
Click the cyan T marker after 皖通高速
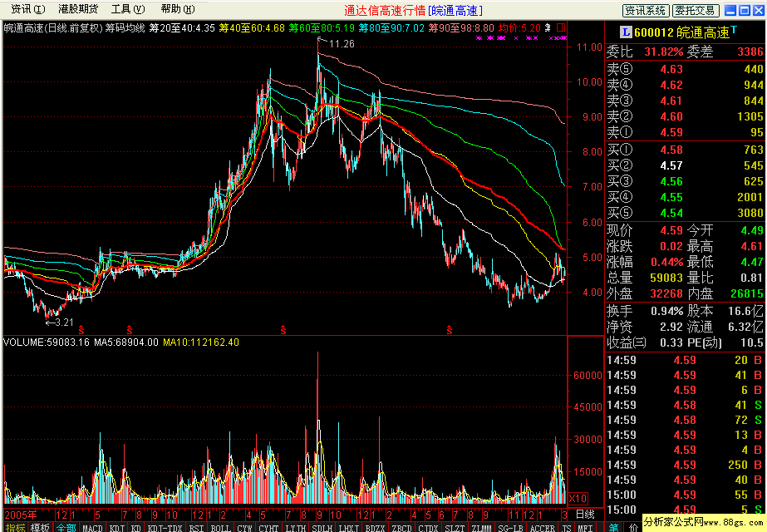click(x=735, y=30)
